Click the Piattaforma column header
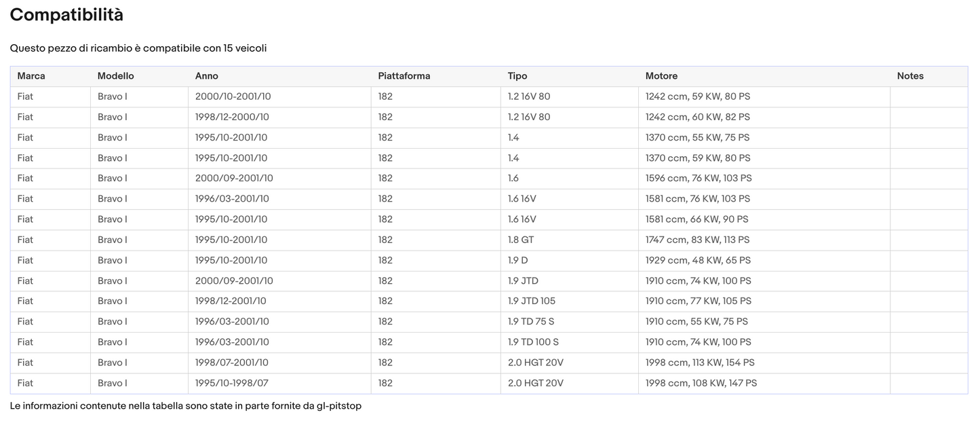980x423 pixels. coord(404,76)
